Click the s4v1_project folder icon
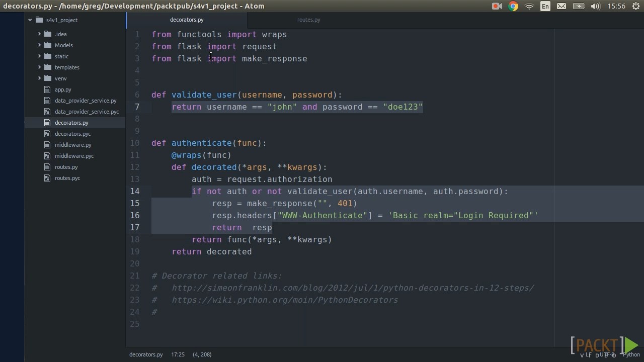Viewport: 644px width, 362px height. pyautogui.click(x=39, y=20)
